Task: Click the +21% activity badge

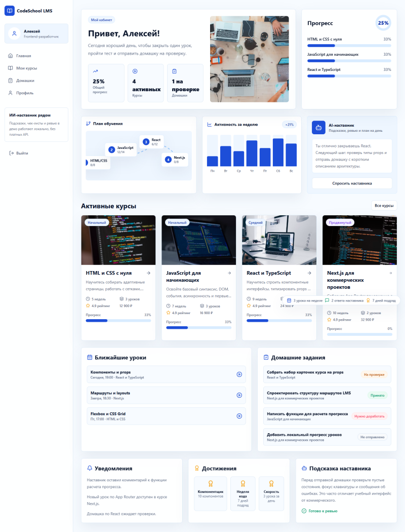Action: 290,125
